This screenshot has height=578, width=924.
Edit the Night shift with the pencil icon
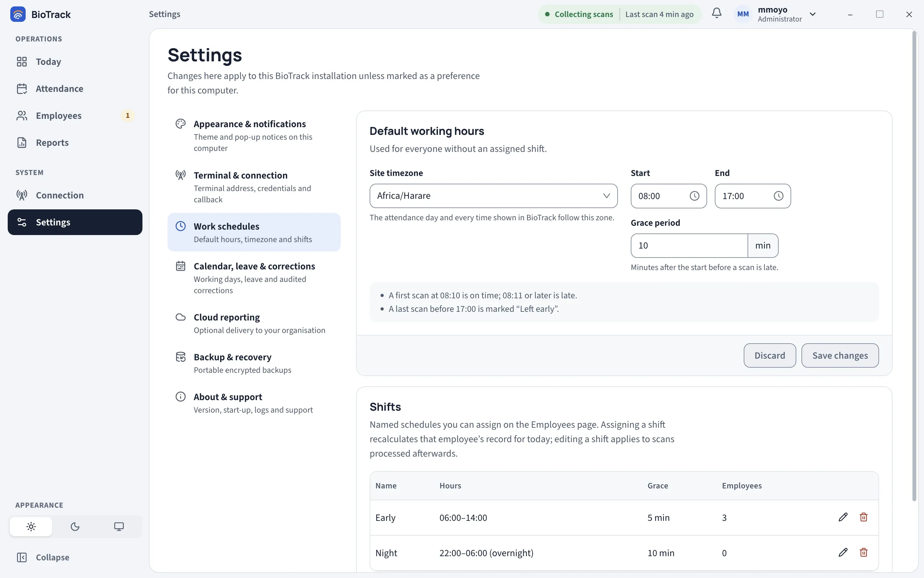click(843, 552)
